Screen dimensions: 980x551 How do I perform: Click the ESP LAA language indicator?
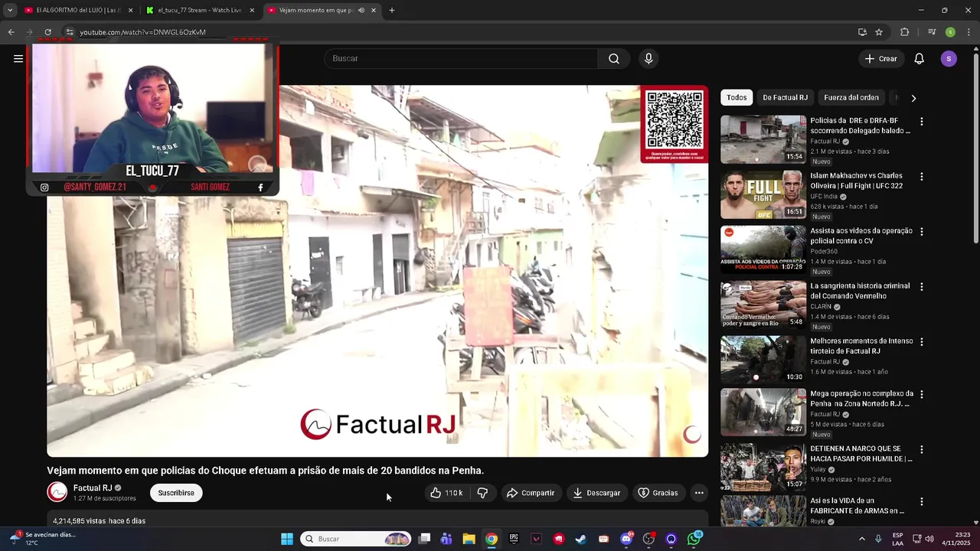point(897,539)
